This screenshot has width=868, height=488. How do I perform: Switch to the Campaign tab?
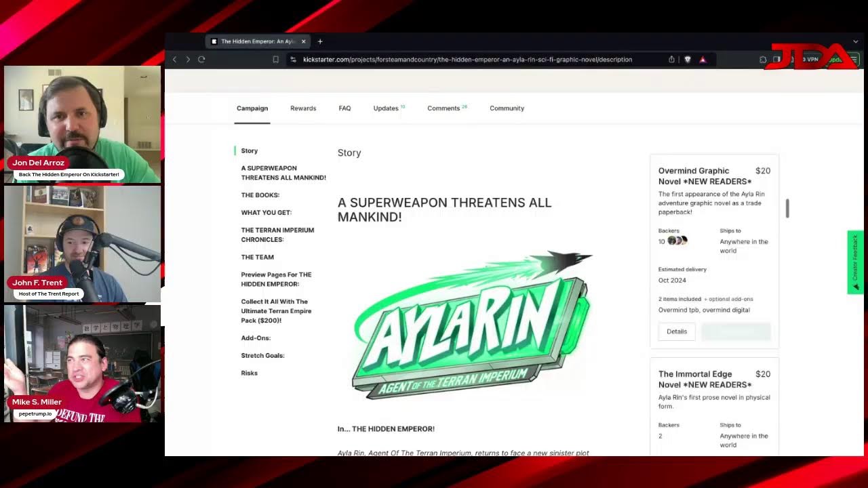click(252, 108)
